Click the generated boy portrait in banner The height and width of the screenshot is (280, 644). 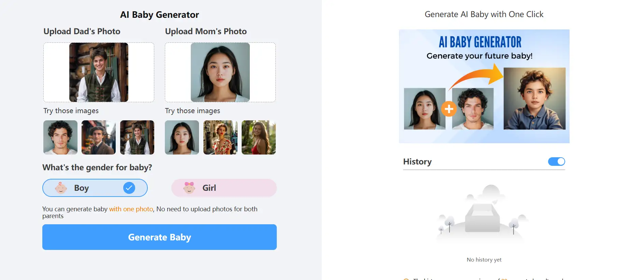pos(534,99)
